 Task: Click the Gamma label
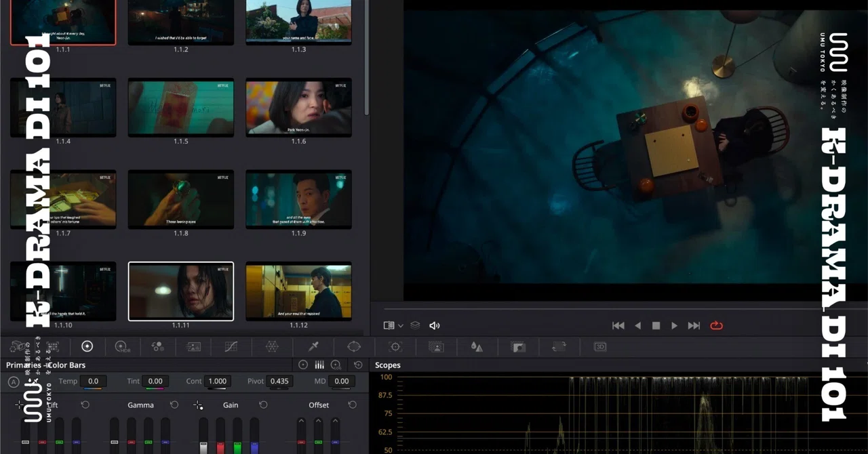140,405
